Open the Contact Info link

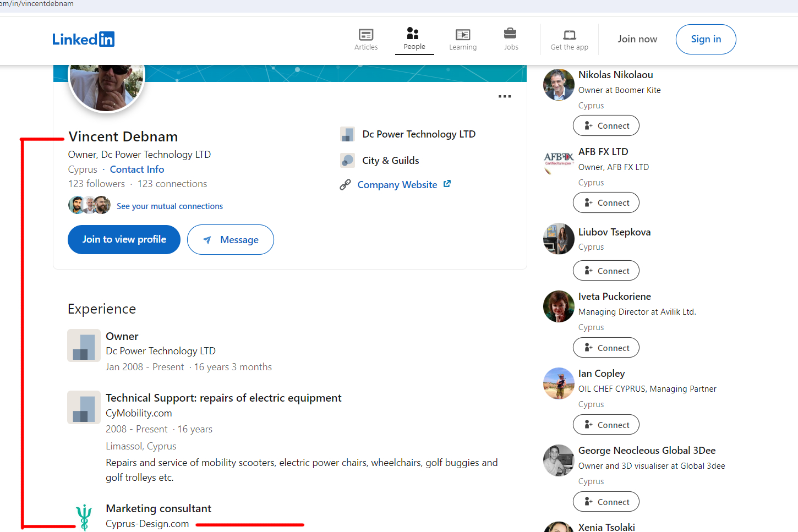click(137, 169)
